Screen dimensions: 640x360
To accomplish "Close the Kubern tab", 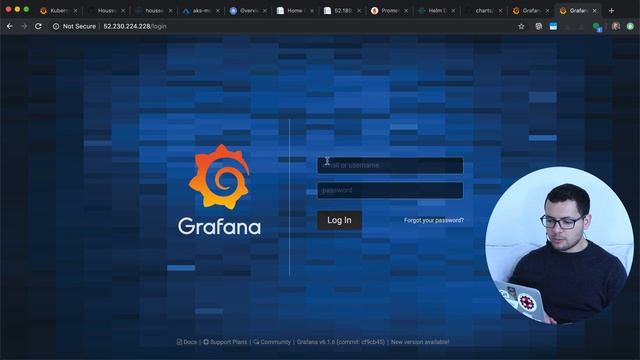I will (x=76, y=11).
